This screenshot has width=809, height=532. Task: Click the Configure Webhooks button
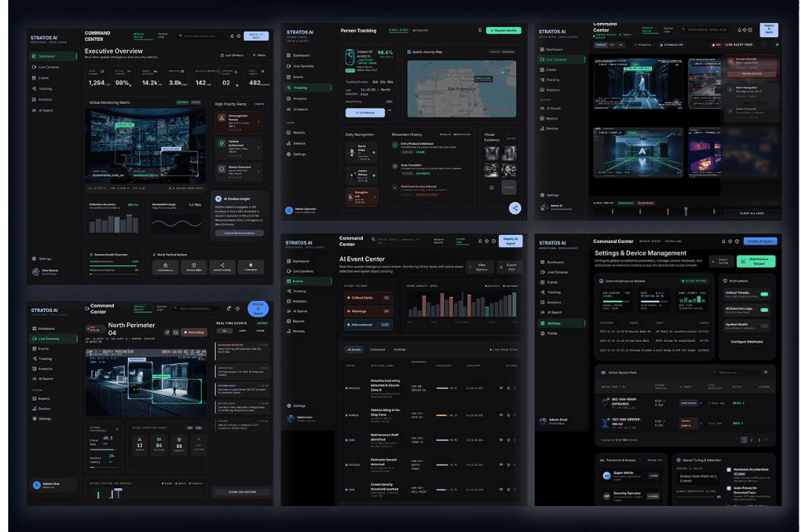coord(747,342)
